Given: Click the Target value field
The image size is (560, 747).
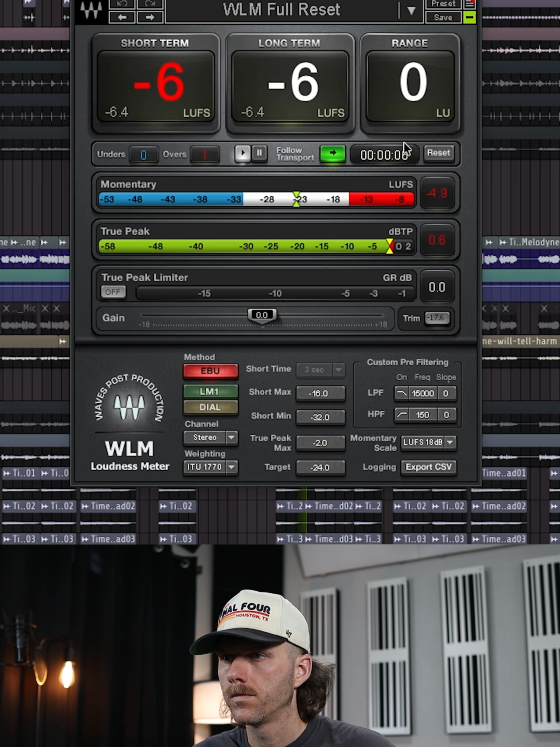Looking at the screenshot, I should (x=321, y=468).
